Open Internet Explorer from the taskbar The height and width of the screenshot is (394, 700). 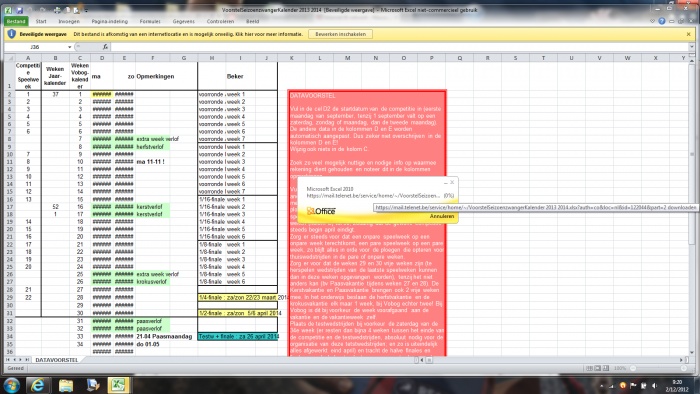pos(37,385)
